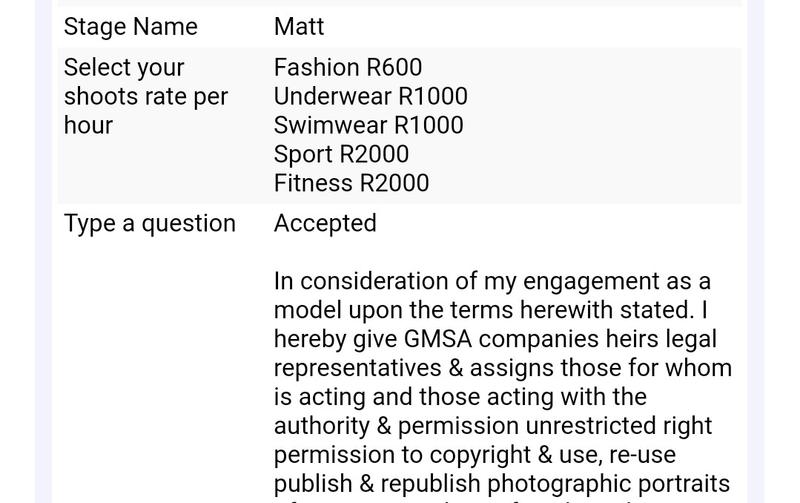
Task: Select the Sport R2000 rate
Action: [x=341, y=154]
